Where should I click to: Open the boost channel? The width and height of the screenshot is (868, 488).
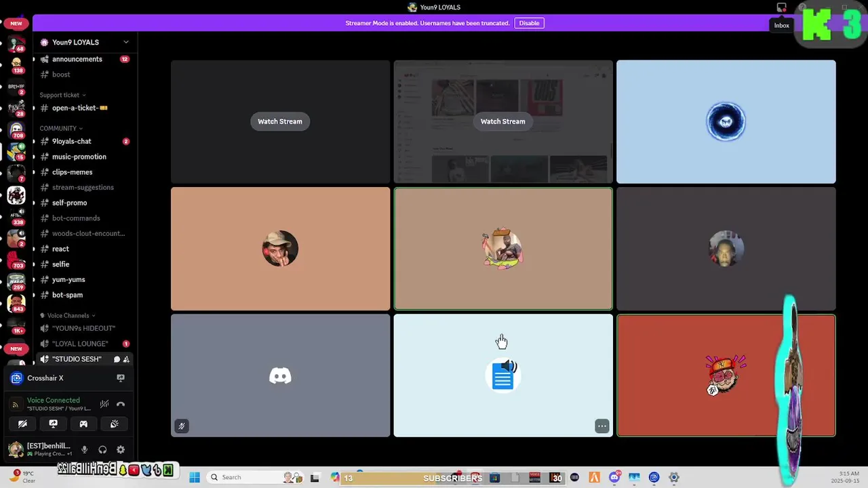84,75
